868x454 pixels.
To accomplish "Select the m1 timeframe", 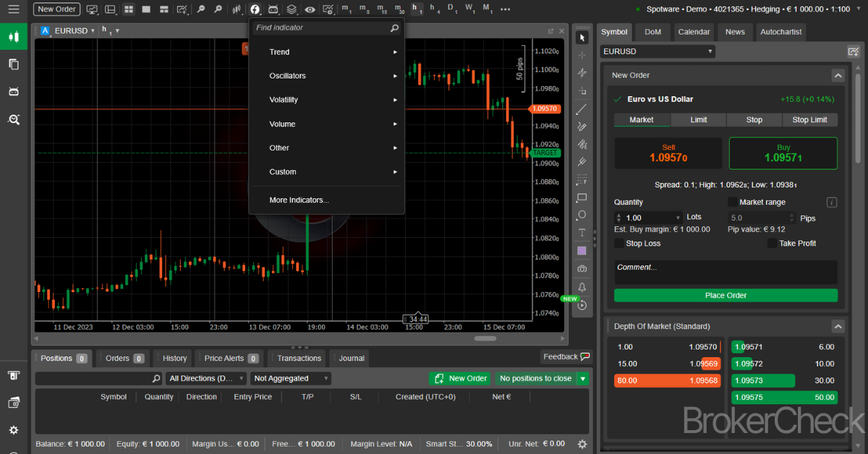I will 346,9.
